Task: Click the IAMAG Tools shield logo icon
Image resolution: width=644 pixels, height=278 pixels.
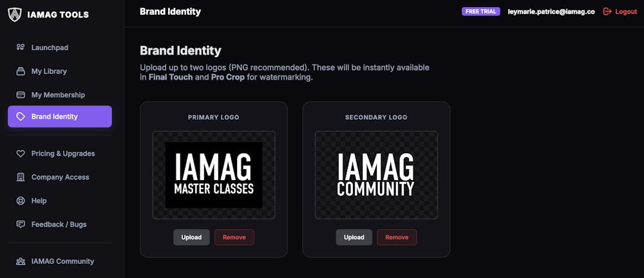Action: [15, 14]
